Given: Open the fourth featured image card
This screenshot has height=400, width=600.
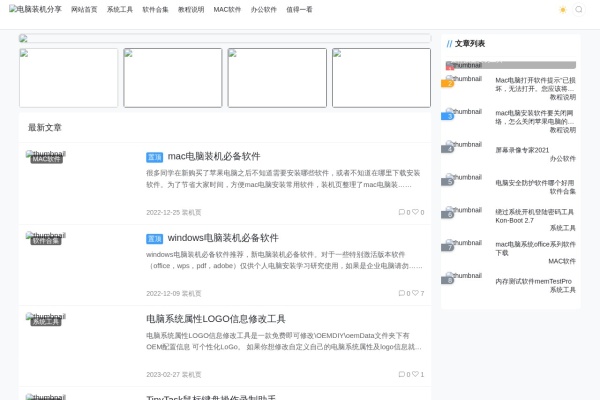Looking at the screenshot, I should [382, 78].
